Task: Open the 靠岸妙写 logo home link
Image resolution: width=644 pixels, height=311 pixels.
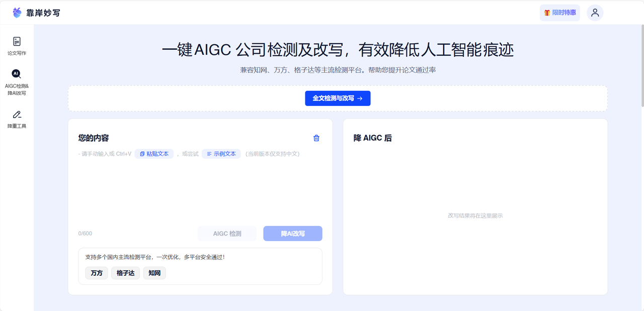Action: 36,13
